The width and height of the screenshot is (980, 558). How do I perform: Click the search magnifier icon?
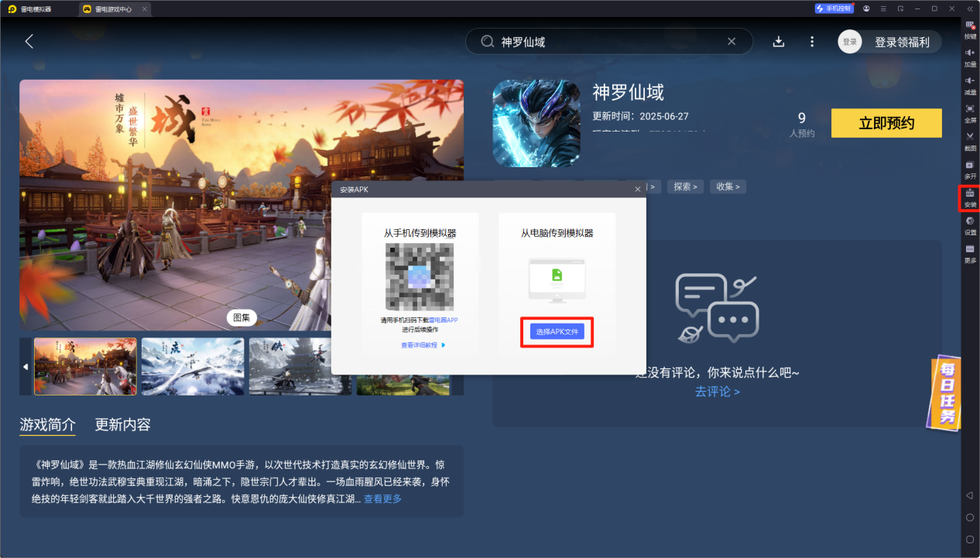pyautogui.click(x=488, y=42)
